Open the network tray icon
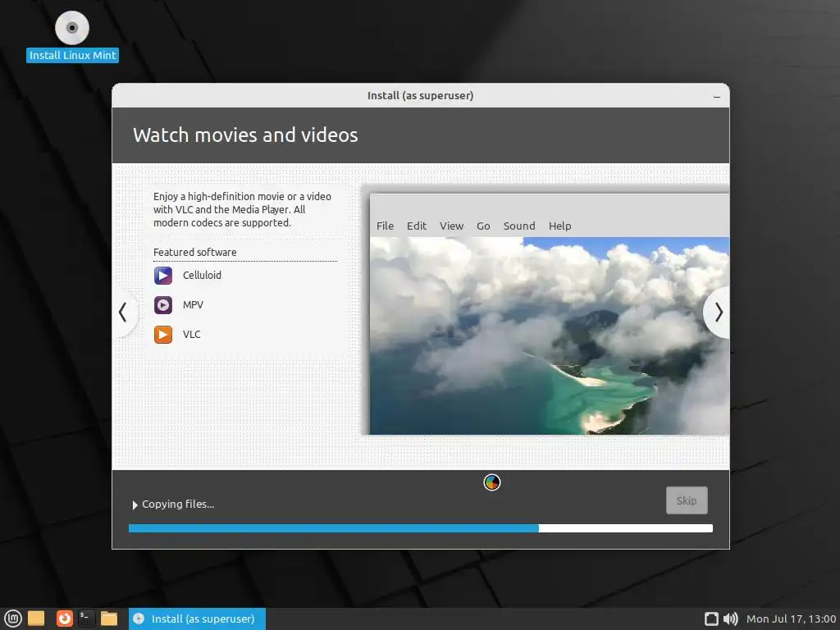840x630 pixels. point(711,619)
